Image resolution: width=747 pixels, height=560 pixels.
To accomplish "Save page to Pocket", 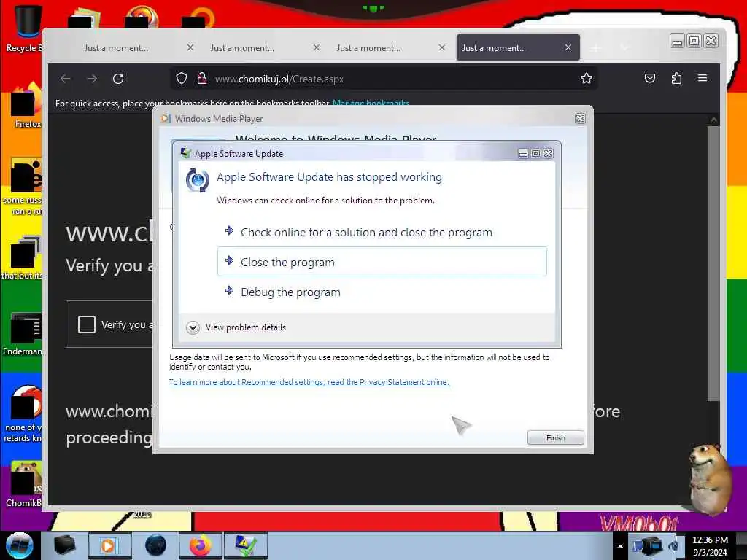I will 650,78.
